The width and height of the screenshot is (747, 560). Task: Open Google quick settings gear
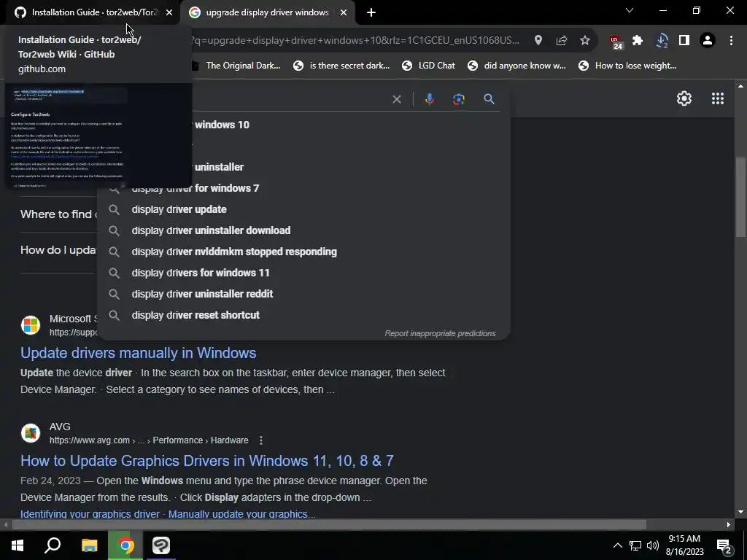pyautogui.click(x=684, y=98)
